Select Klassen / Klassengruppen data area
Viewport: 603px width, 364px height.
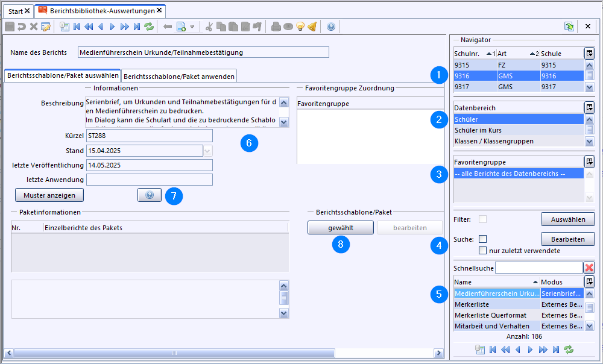pos(519,141)
